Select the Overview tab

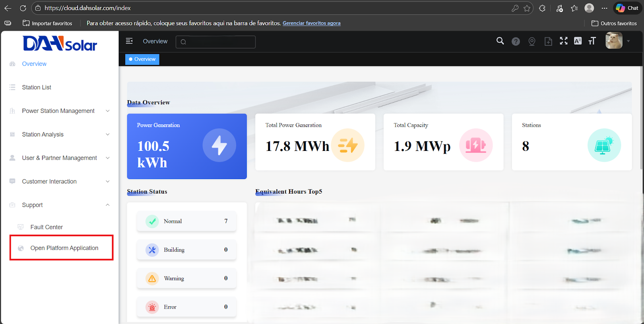tap(142, 59)
